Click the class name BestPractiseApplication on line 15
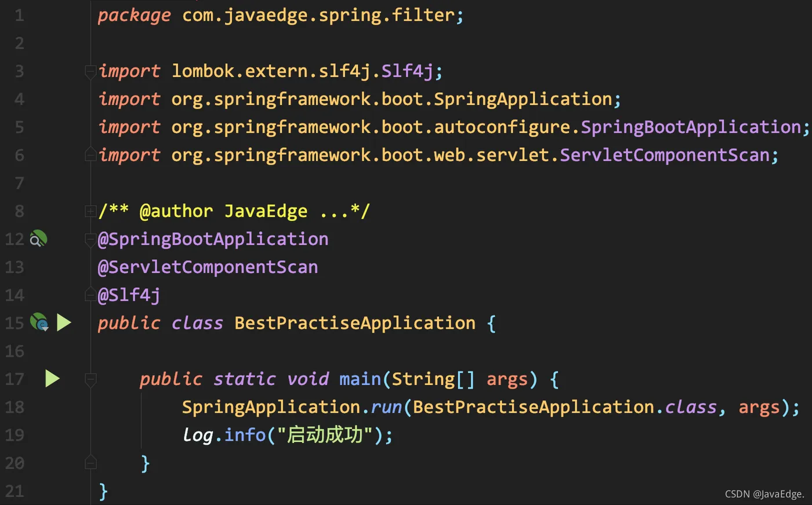This screenshot has height=505, width=812. [x=355, y=323]
